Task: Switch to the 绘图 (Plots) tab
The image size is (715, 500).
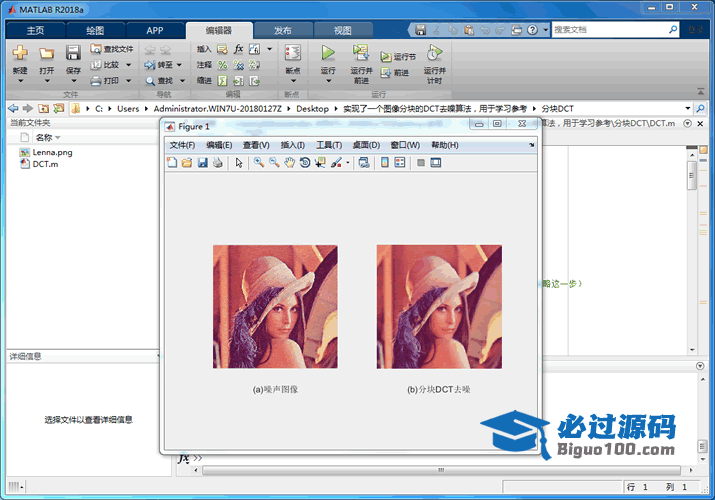Action: pos(93,31)
